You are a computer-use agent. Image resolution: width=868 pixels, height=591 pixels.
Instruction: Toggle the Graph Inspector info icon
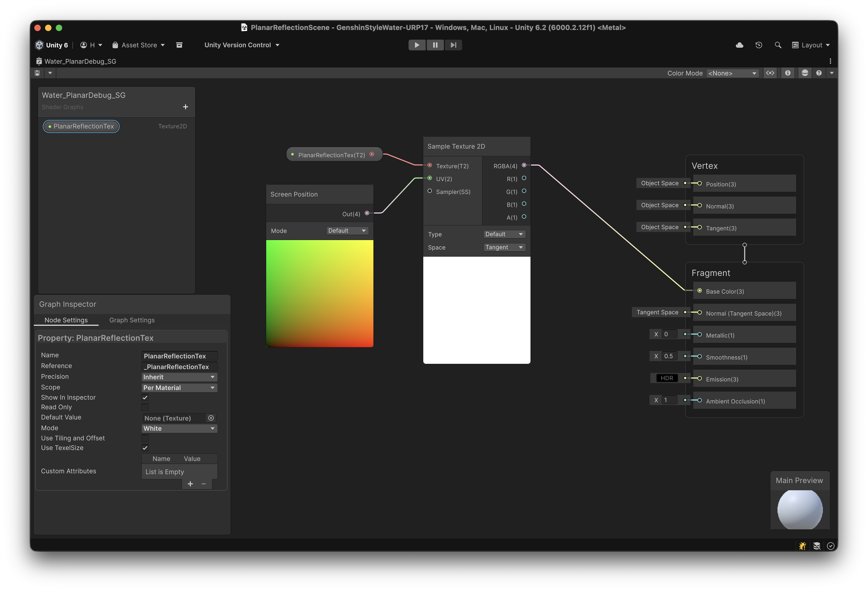[x=788, y=73]
